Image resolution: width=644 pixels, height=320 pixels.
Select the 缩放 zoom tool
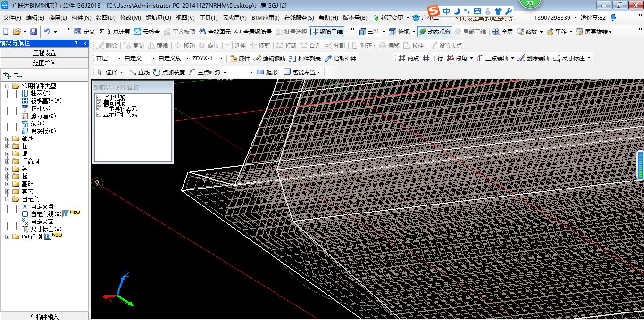tap(527, 32)
